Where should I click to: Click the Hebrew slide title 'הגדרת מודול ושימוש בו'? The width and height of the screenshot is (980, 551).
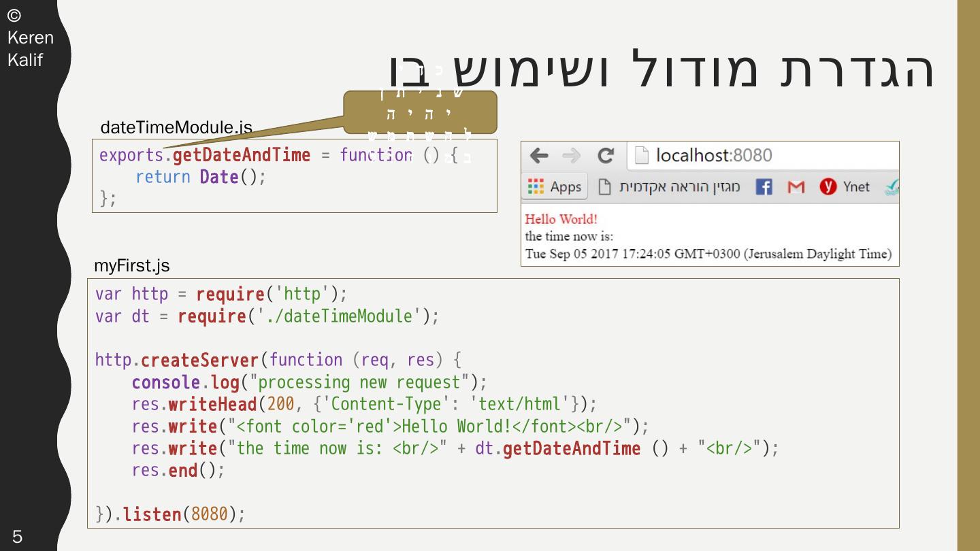[x=662, y=69]
